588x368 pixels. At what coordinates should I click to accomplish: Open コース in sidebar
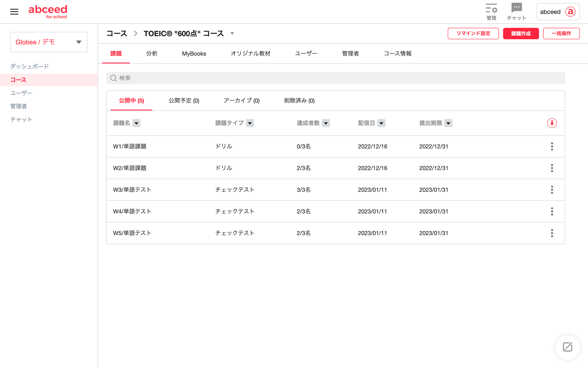[x=49, y=80]
